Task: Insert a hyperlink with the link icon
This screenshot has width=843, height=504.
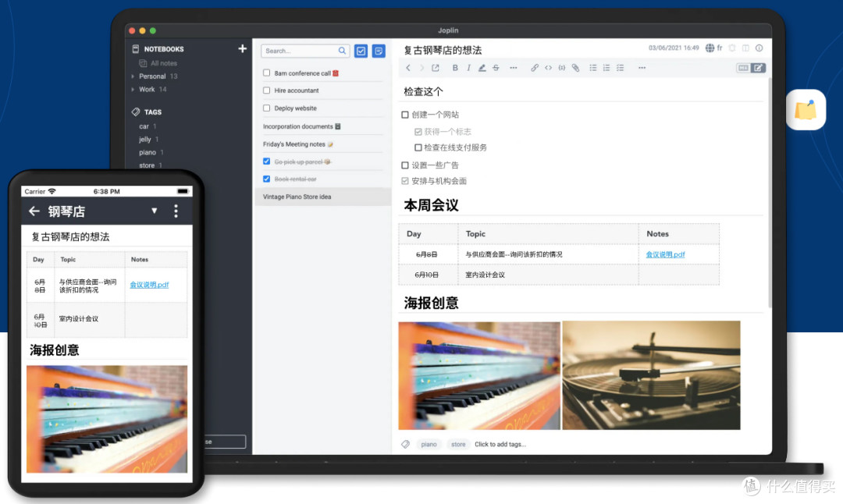Action: click(x=535, y=68)
